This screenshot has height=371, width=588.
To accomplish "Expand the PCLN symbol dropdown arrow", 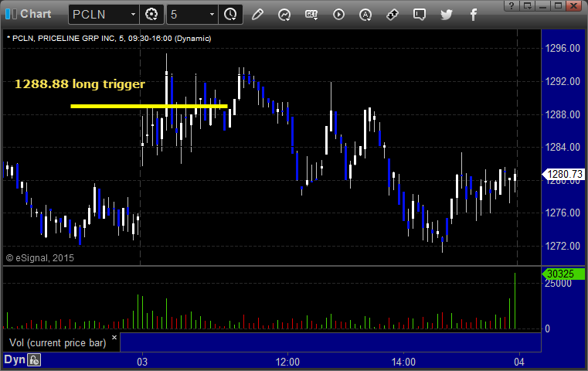I will pos(133,15).
